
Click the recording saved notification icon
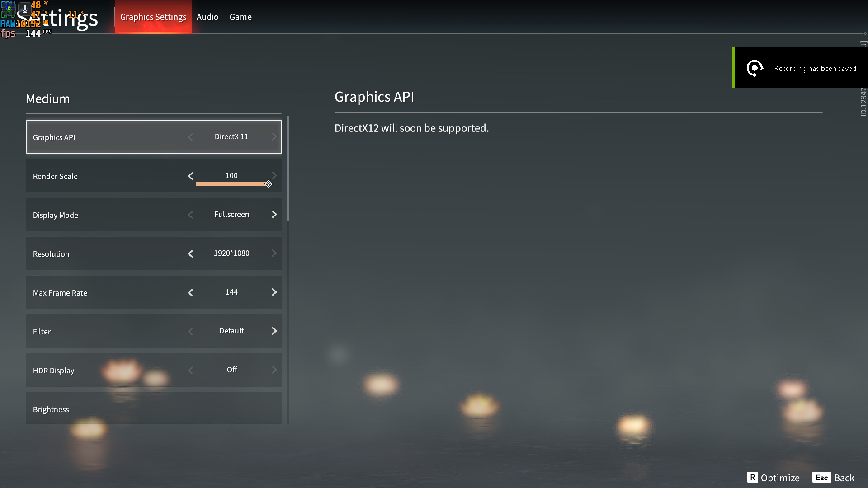(755, 68)
